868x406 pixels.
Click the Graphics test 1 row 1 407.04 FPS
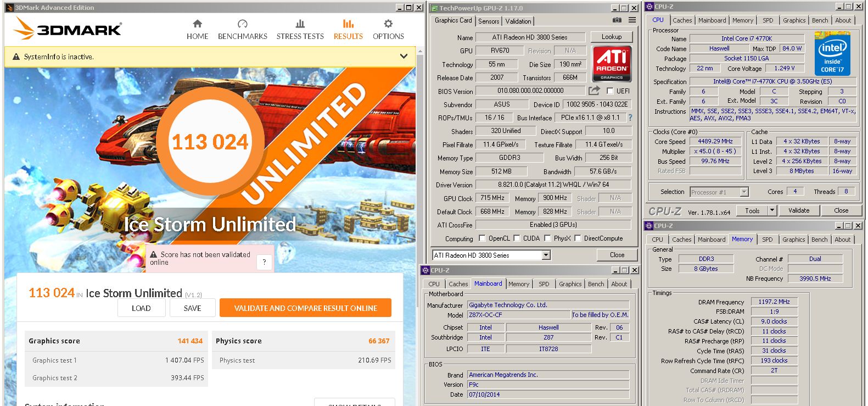117,360
